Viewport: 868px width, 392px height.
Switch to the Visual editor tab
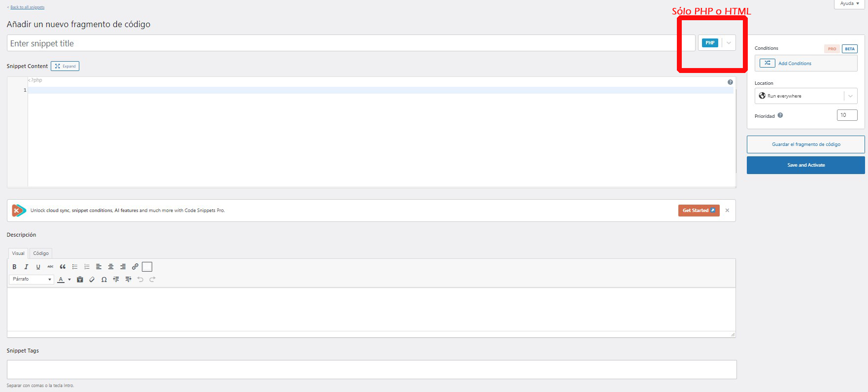(18, 253)
